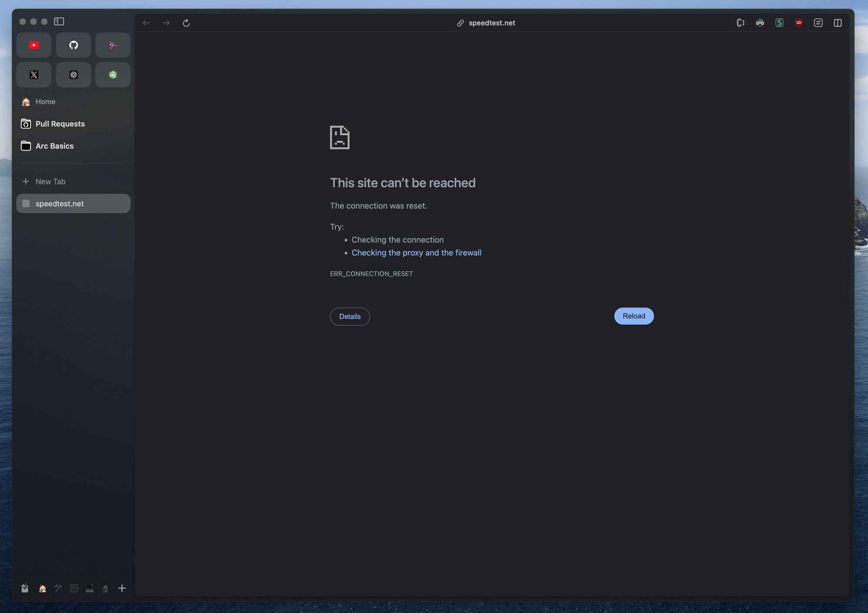Screen dimensions: 868x613
Task: Click the YouTube pinned tab icon
Action: [34, 44]
